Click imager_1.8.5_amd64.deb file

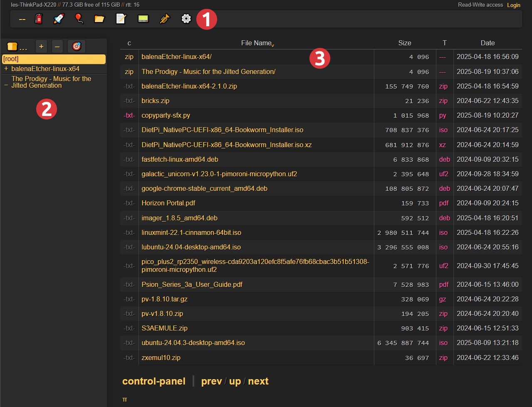(179, 218)
